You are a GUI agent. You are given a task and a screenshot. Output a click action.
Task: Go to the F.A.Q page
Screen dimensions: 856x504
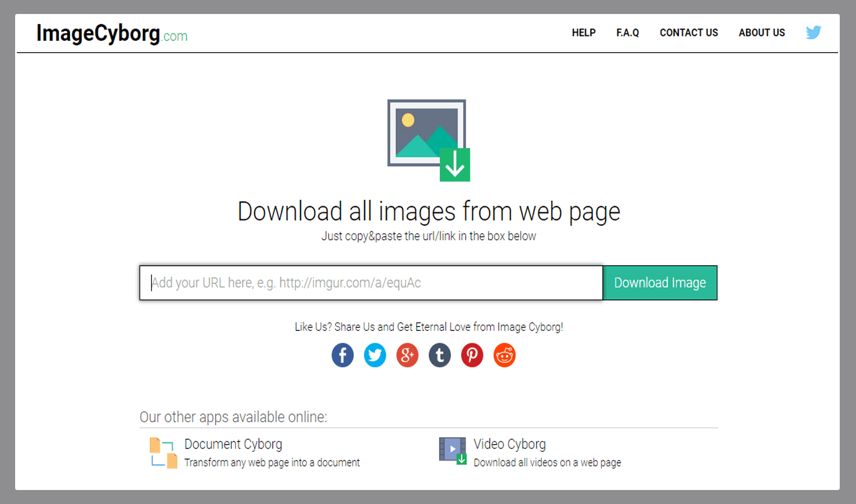[x=627, y=33]
